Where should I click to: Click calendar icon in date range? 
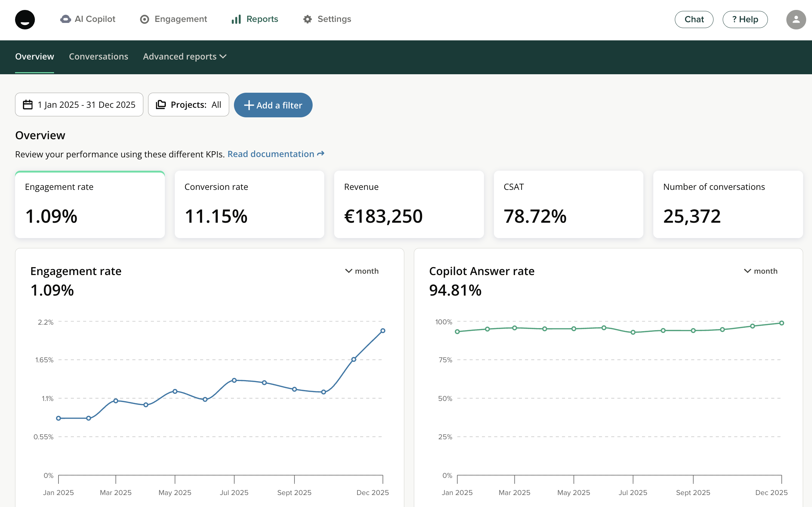point(28,105)
